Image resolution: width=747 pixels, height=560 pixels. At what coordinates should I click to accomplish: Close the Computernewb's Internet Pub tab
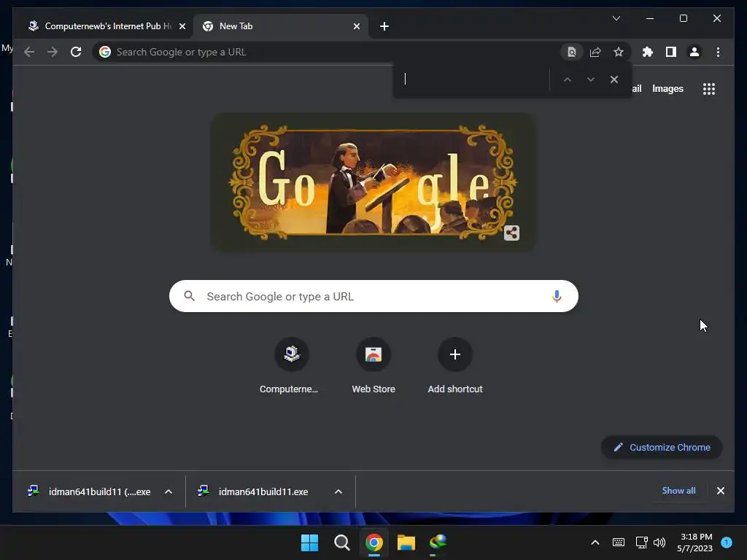point(182,26)
